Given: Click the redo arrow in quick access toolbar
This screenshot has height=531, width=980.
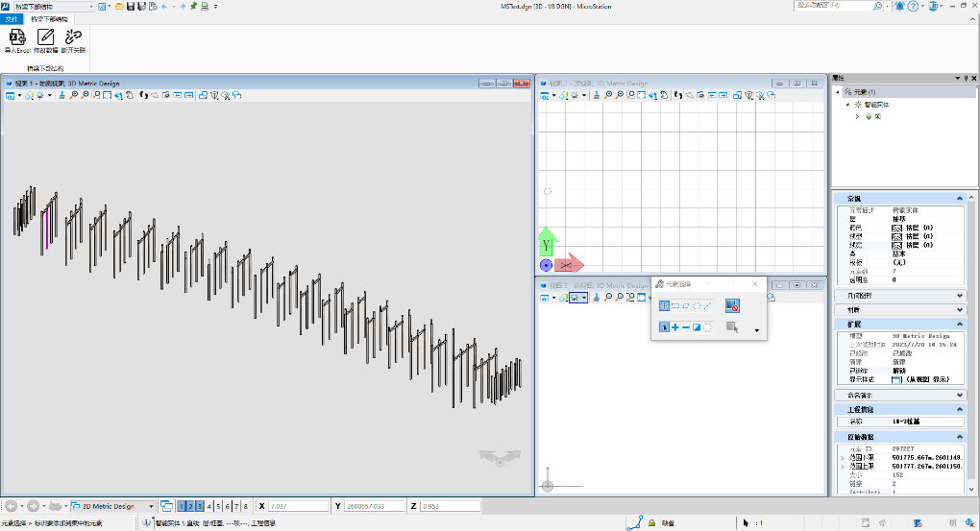Looking at the screenshot, I should [x=182, y=7].
